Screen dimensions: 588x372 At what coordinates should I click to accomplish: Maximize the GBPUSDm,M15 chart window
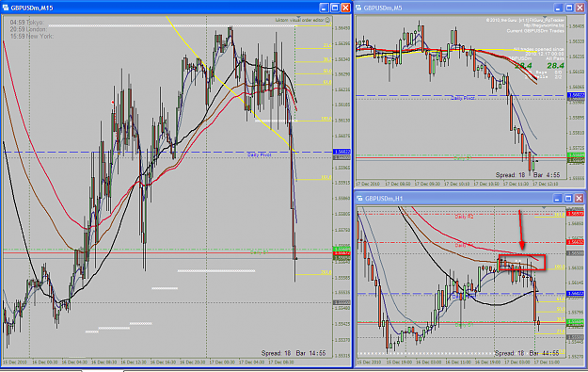pyautogui.click(x=335, y=8)
